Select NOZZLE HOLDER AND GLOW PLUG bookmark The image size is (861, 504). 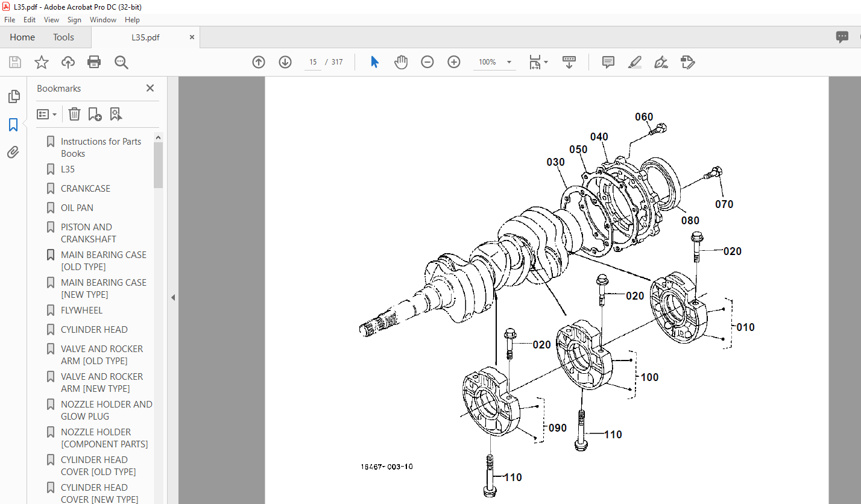tap(107, 411)
